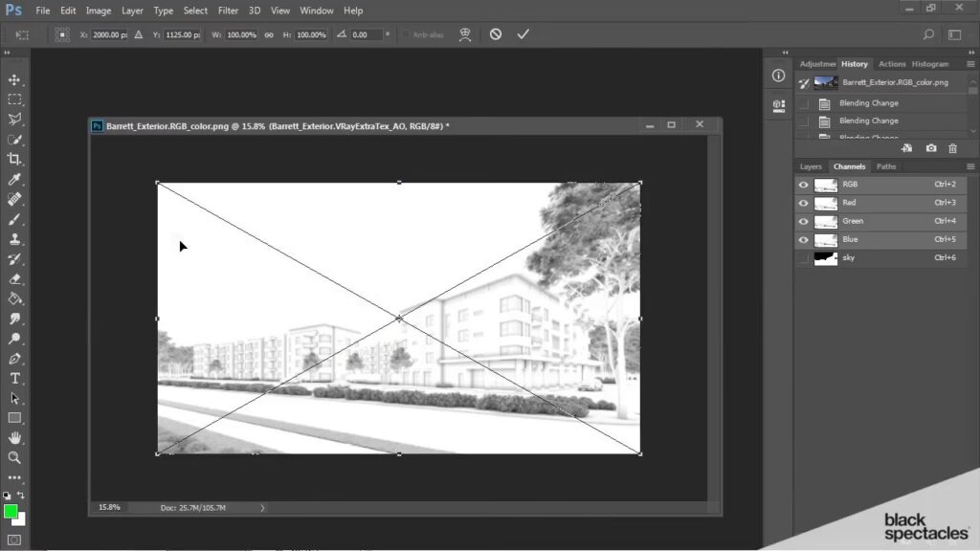Image resolution: width=980 pixels, height=551 pixels.
Task: Expand the status bar info arrow
Action: (262, 508)
